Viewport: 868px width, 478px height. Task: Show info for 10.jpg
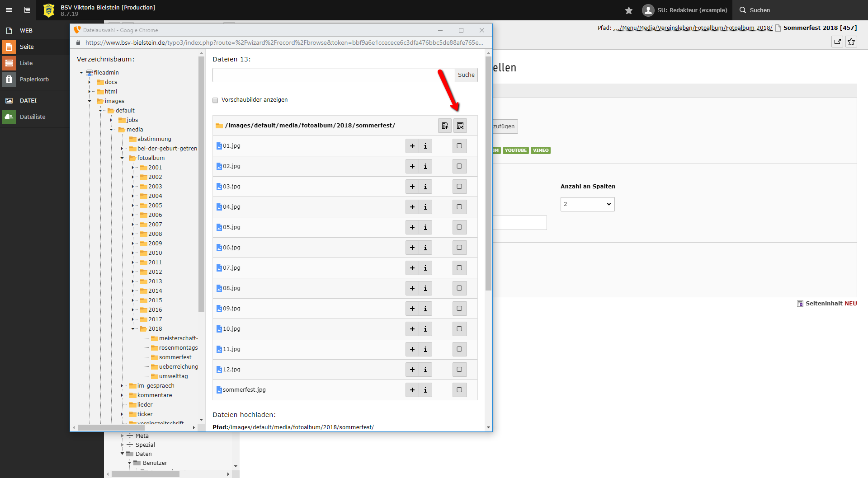[x=425, y=329]
